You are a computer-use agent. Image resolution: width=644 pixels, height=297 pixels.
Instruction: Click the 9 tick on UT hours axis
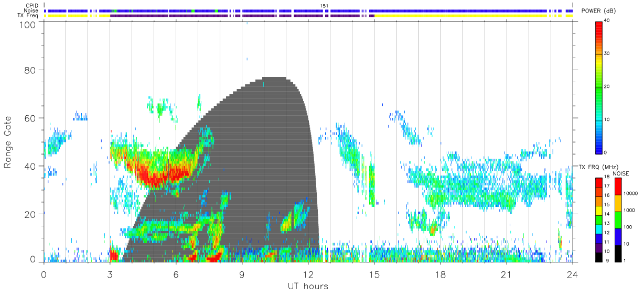tap(242, 274)
